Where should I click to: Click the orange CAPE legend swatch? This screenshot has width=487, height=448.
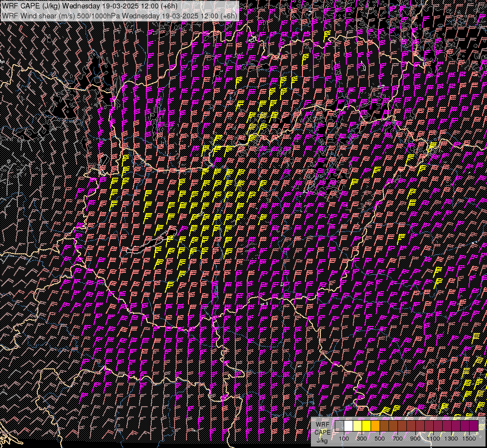[x=376, y=426]
